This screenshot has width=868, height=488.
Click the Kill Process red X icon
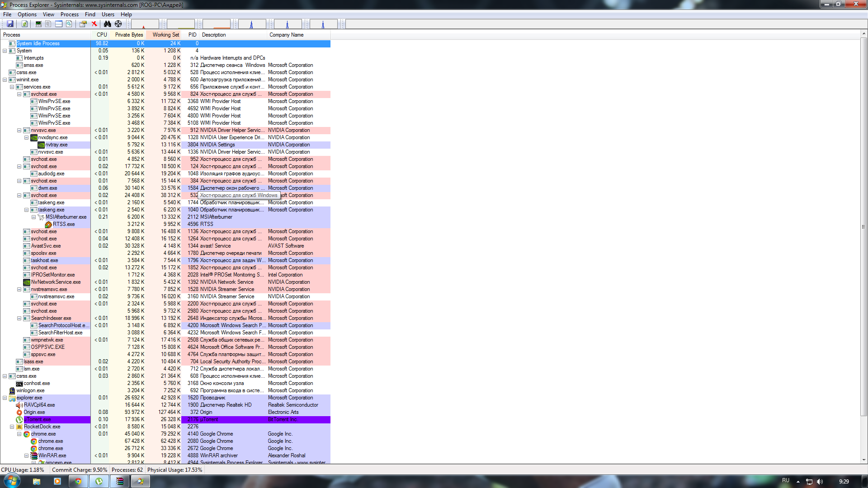94,24
